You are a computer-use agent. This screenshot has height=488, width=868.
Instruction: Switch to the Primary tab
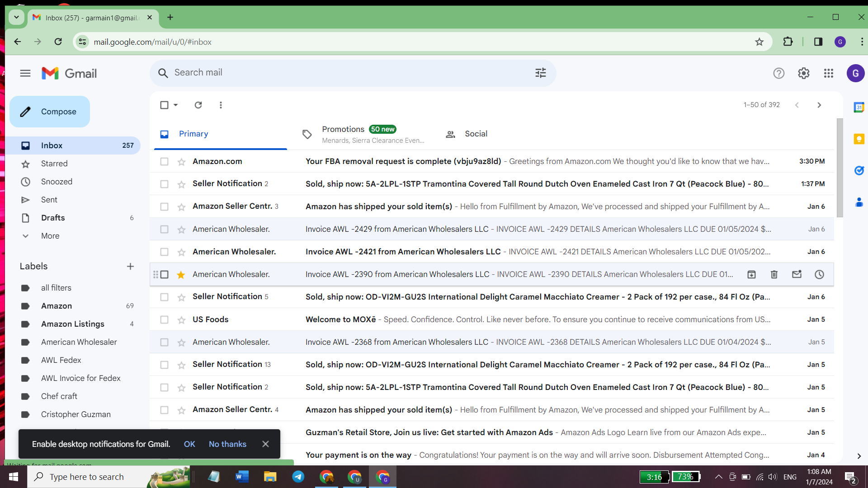pos(221,134)
